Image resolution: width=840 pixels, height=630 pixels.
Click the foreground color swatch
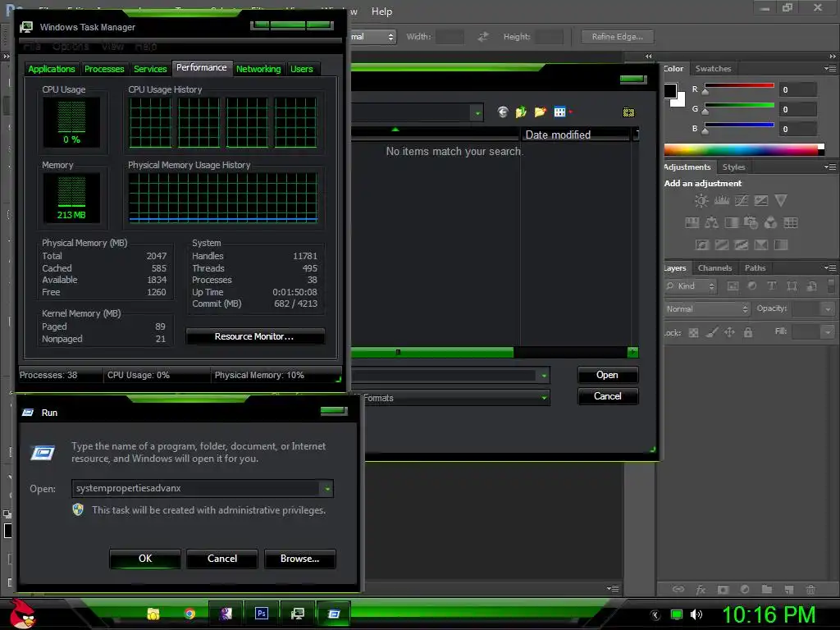click(670, 90)
